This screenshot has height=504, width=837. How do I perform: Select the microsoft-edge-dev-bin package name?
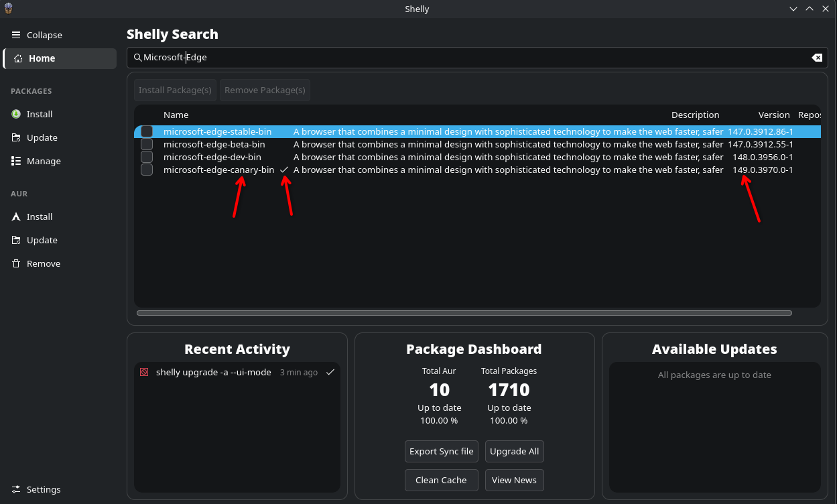tap(212, 157)
